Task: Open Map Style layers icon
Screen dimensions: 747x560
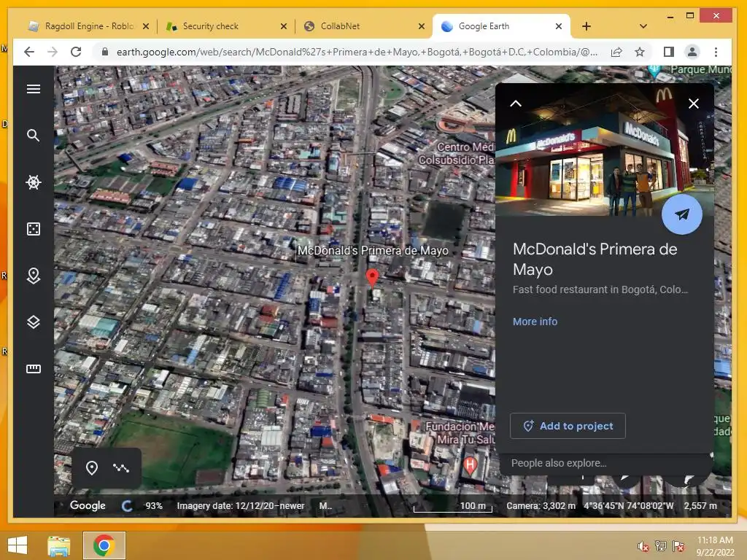Action: pyautogui.click(x=34, y=322)
